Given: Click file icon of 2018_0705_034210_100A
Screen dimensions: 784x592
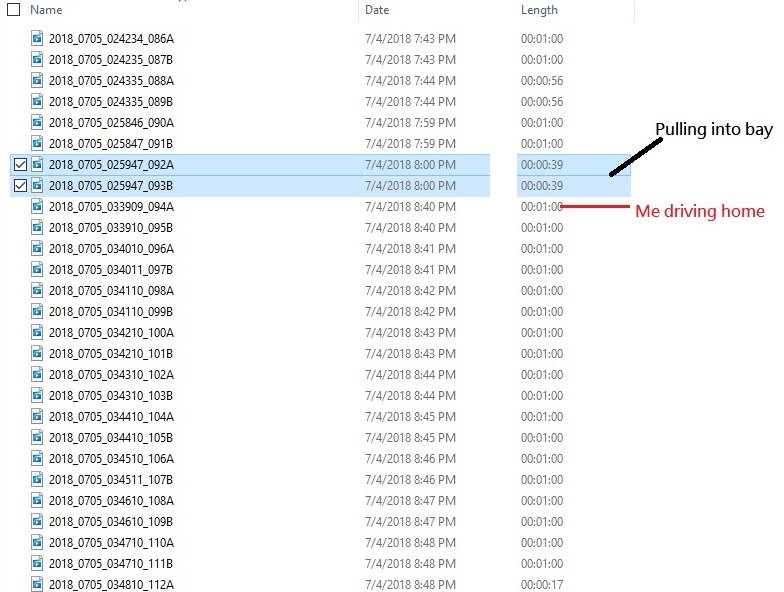Looking at the screenshot, I should click(38, 333).
